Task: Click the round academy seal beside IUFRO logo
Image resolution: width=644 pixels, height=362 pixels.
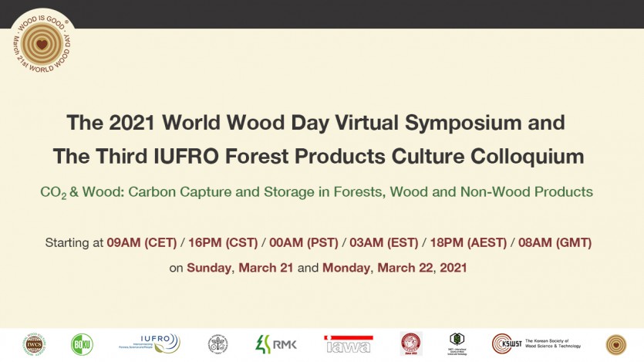Action: tap(217, 344)
